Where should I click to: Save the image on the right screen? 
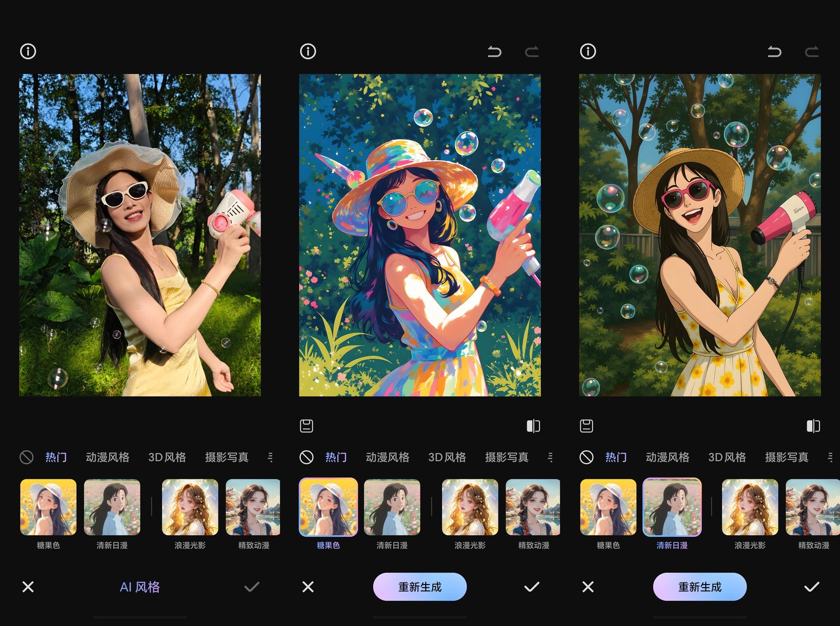pyautogui.click(x=586, y=426)
